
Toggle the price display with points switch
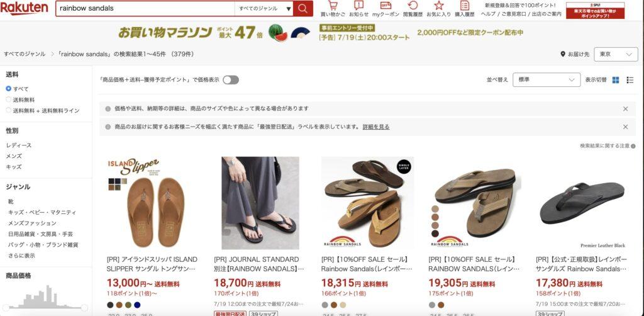tap(231, 80)
